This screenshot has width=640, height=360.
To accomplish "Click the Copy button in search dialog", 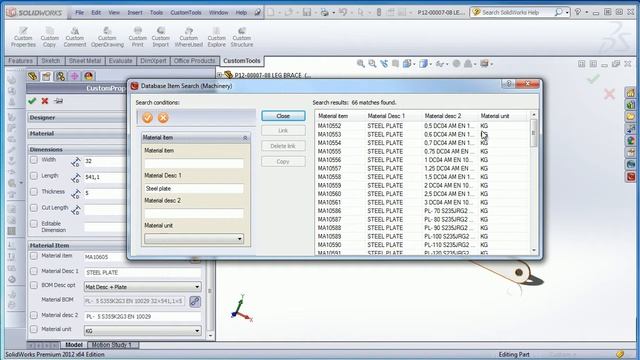I will click(283, 162).
